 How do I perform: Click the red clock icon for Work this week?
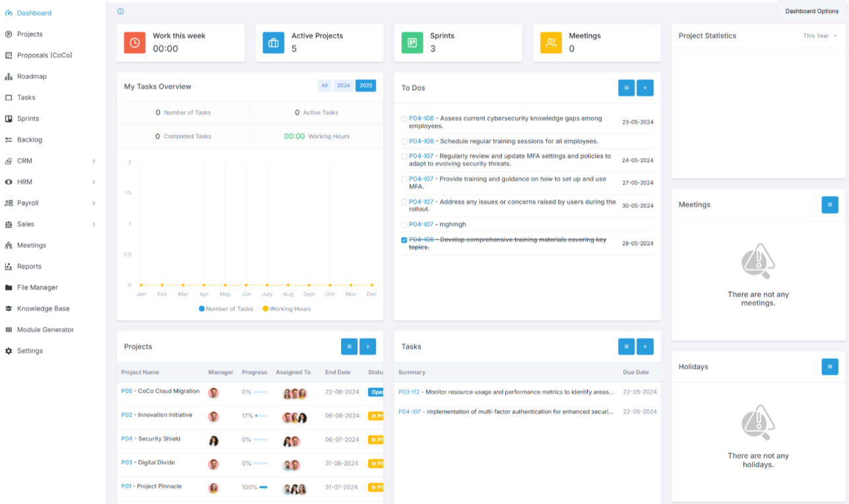click(x=135, y=43)
